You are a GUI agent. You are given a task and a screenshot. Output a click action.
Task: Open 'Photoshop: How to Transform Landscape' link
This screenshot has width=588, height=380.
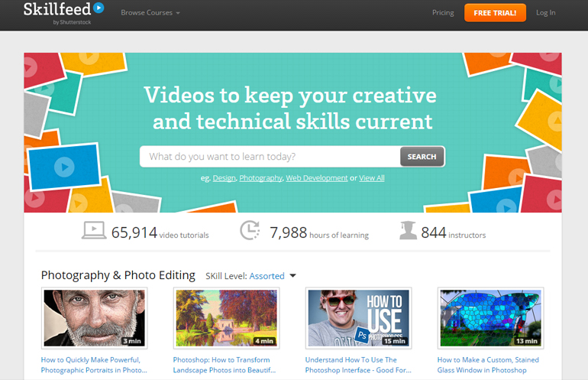pyautogui.click(x=225, y=365)
